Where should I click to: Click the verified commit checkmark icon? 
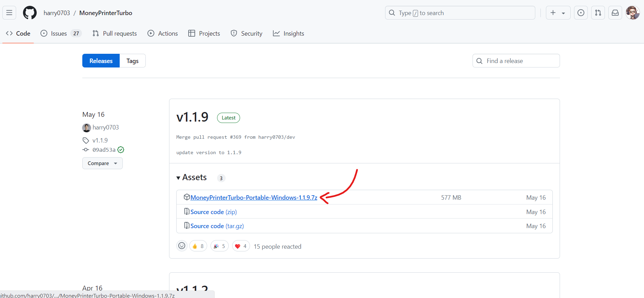(121, 150)
